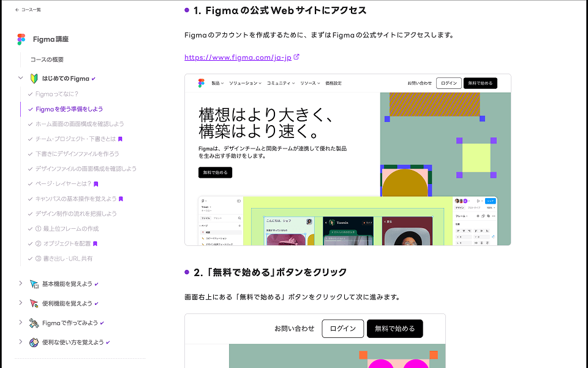
Task: Click the Figma logo beside Figma講座
Action: click(x=21, y=39)
